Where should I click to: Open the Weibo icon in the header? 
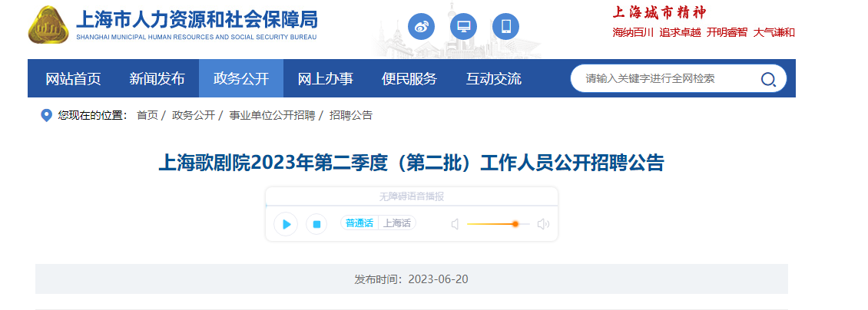point(421,26)
